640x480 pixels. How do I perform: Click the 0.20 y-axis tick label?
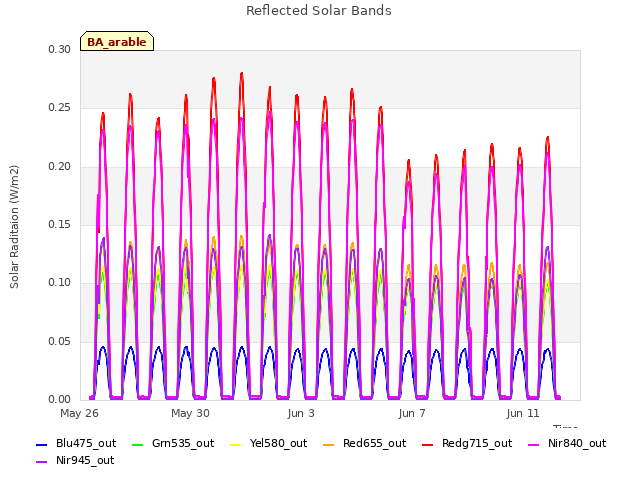[x=60, y=167]
